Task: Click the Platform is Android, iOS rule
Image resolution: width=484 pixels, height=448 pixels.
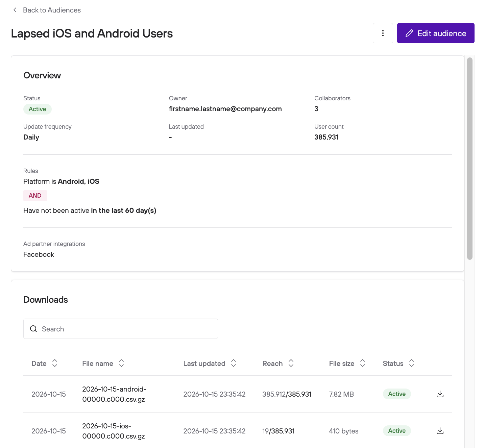Action: click(61, 181)
